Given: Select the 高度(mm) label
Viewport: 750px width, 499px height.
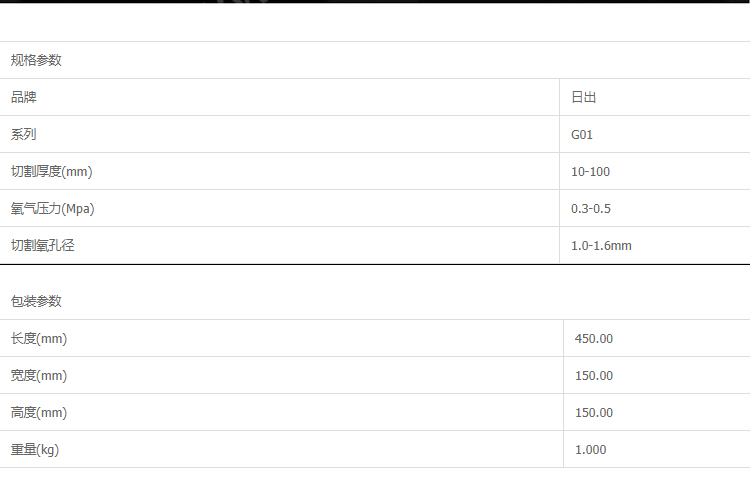Looking at the screenshot, I should point(39,412).
